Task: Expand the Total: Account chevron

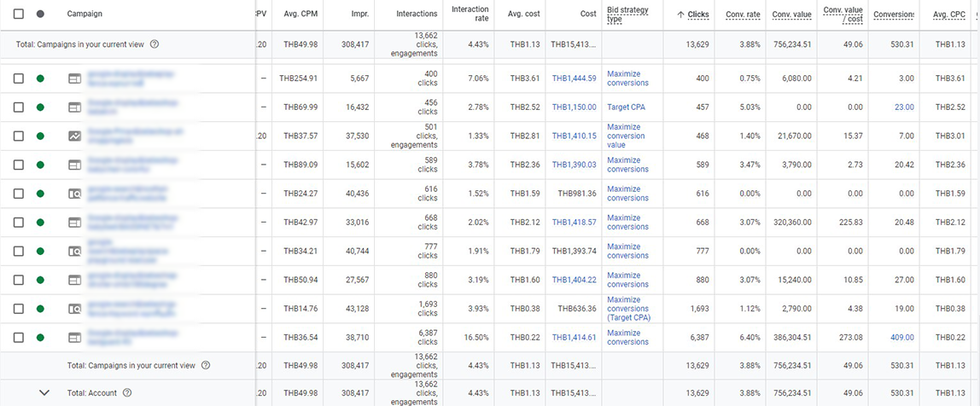Action: pos(44,393)
